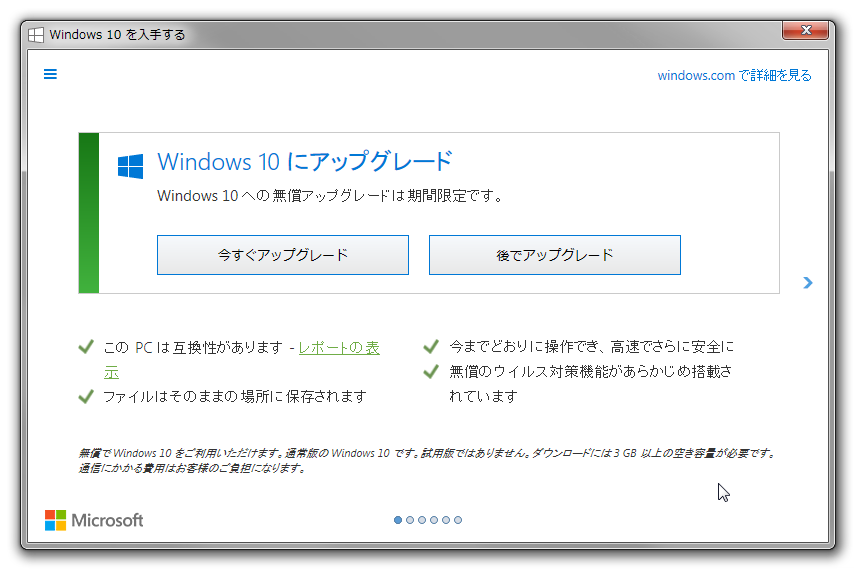Click the Windows 10 にアップグレード heading

(x=305, y=162)
